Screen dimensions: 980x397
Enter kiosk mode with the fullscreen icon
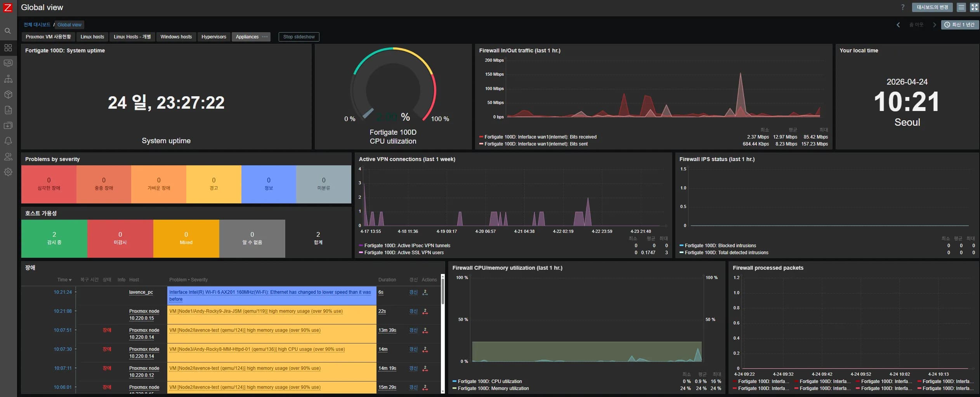tap(974, 7)
